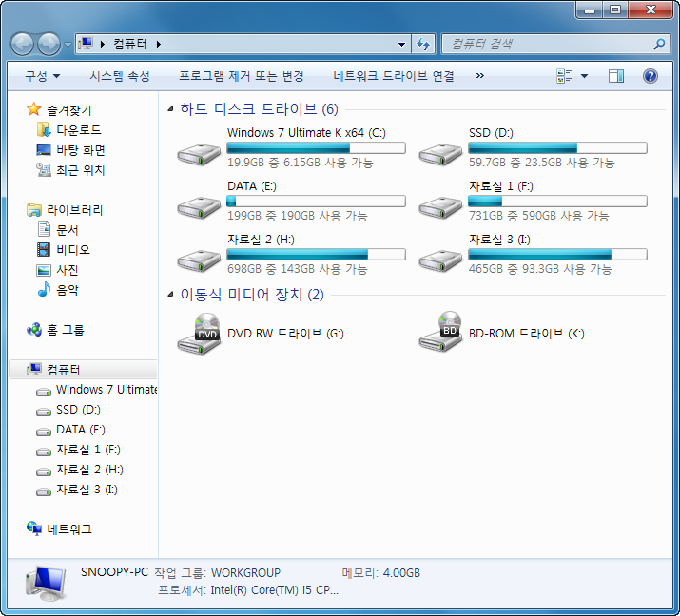Click the magnifier search icon
This screenshot has height=616, width=680.
(659, 44)
